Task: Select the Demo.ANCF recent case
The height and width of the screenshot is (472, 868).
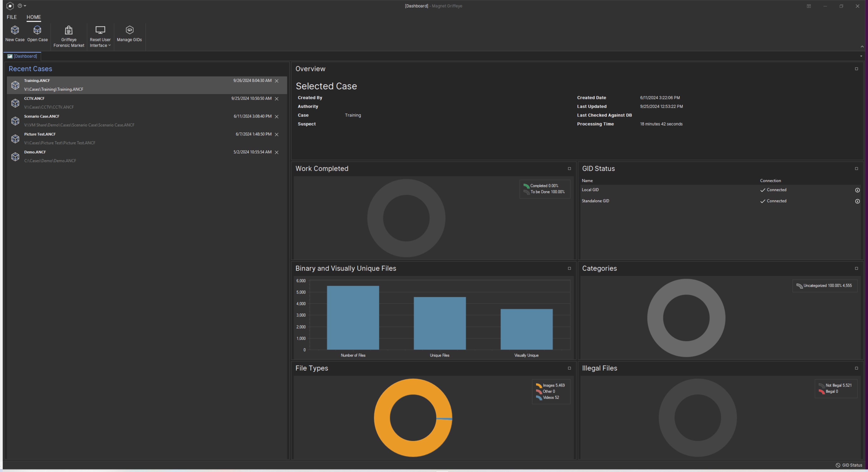Action: pos(35,152)
